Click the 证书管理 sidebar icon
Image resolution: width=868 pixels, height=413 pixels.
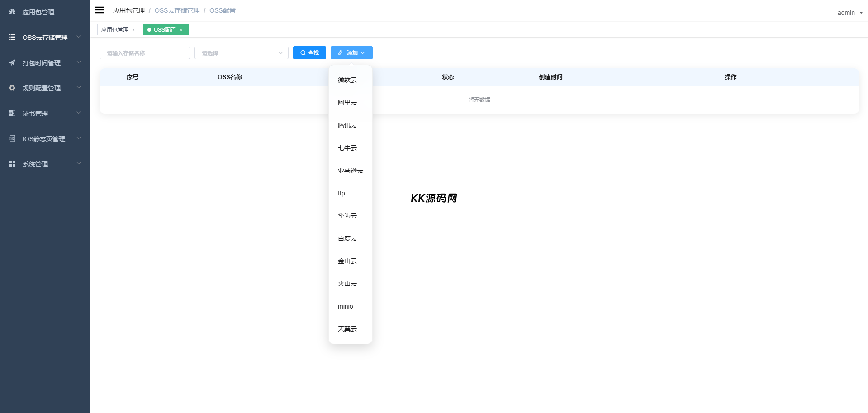click(12, 113)
